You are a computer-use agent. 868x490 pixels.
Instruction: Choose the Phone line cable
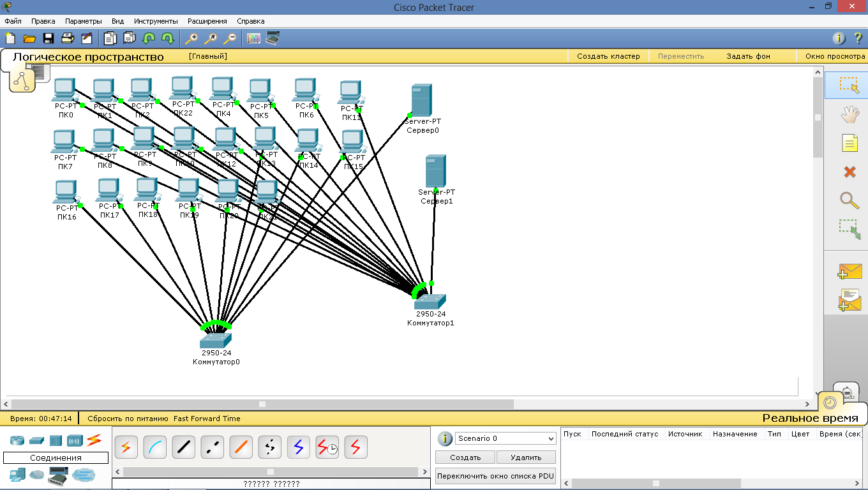(x=269, y=447)
